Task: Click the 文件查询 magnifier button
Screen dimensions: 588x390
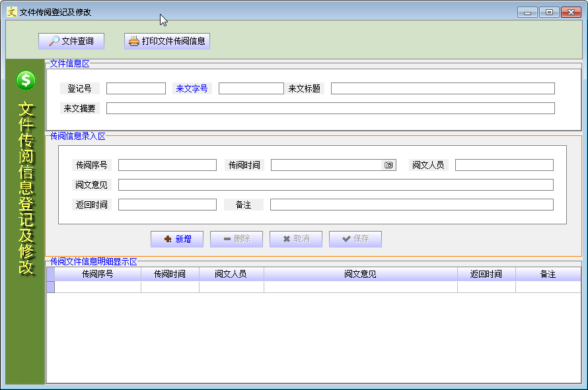Action: [x=71, y=41]
